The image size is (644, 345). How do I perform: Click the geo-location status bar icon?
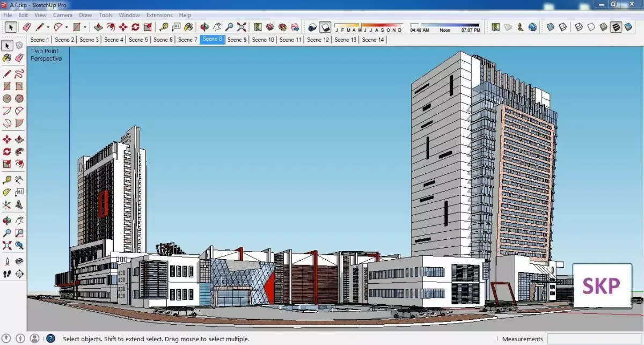pos(7,339)
